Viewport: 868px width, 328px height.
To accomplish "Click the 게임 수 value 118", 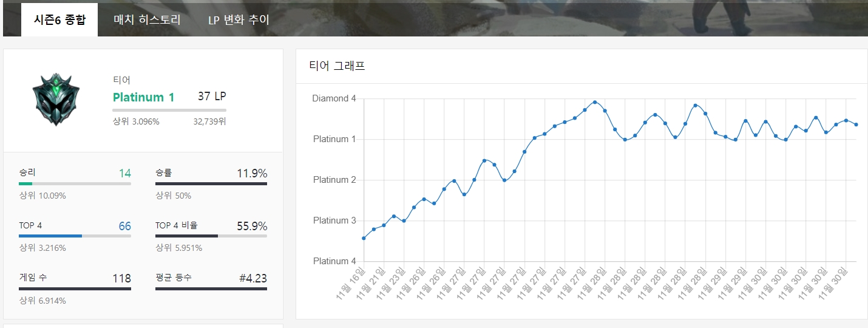I will pyautogui.click(x=121, y=278).
